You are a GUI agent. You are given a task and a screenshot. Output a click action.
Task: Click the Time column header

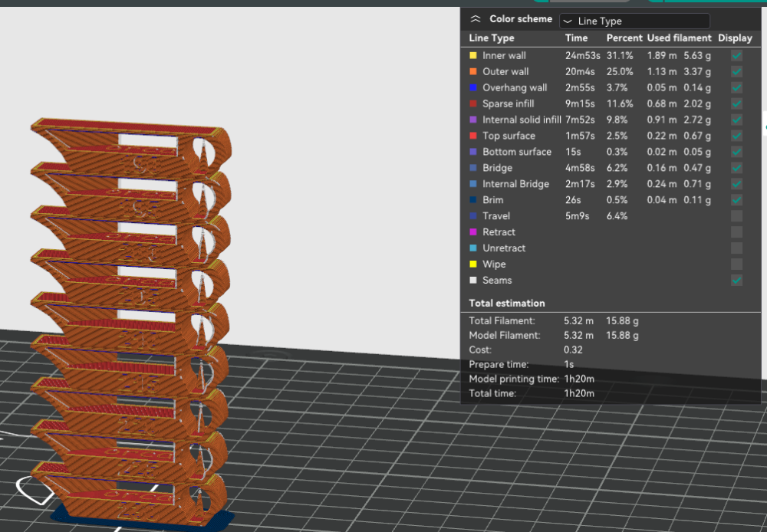point(576,38)
